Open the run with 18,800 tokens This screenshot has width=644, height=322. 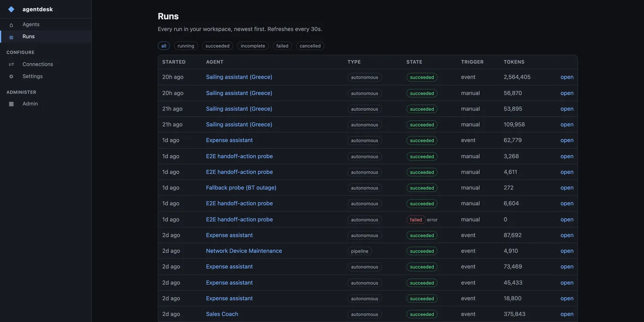(567, 298)
